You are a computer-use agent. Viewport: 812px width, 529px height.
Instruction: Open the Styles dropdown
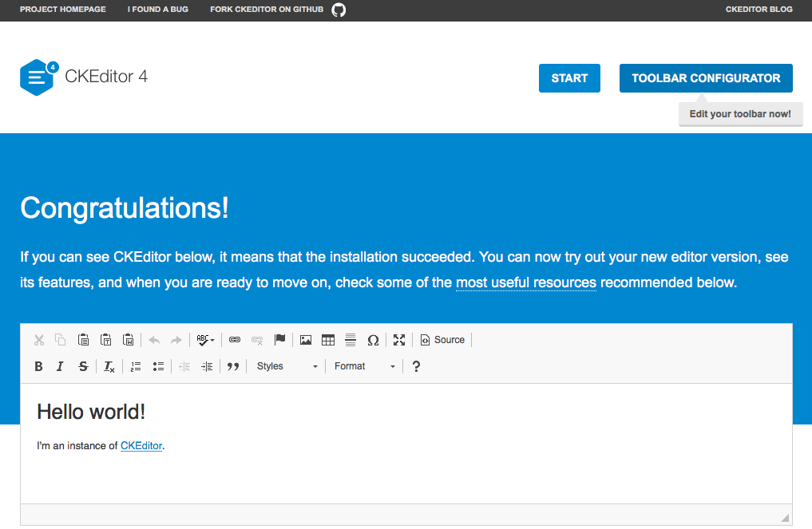point(287,366)
